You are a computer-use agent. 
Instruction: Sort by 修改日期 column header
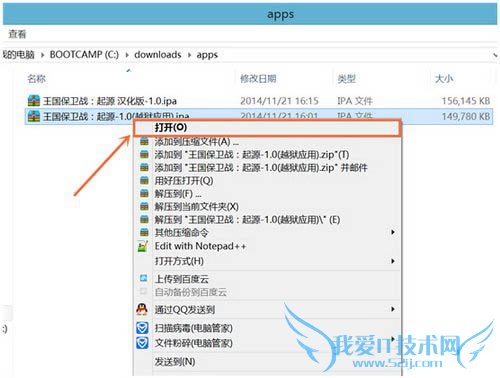point(258,79)
